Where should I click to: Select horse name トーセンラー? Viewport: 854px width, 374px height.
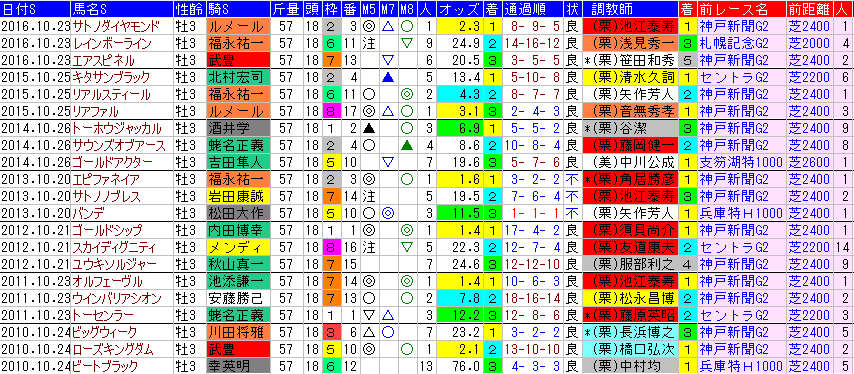[103, 315]
